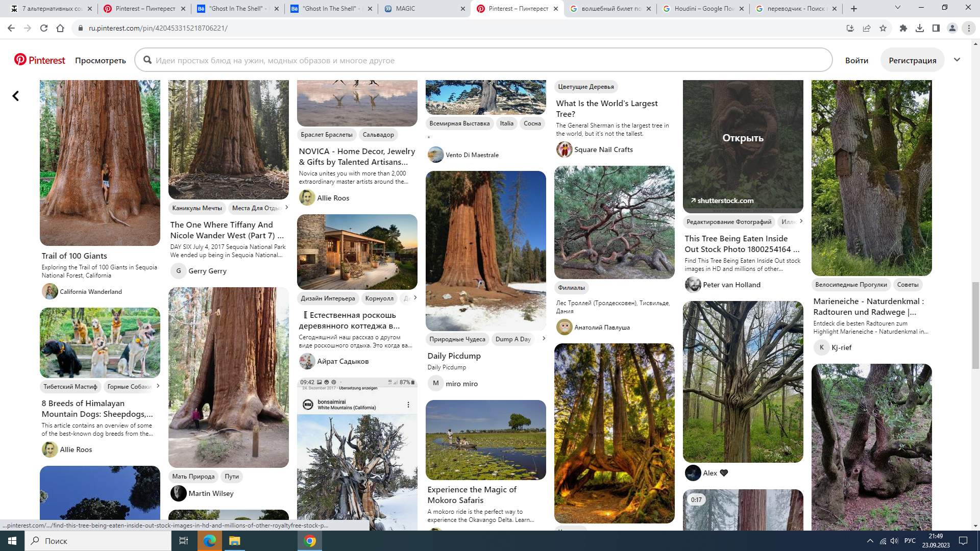The width and height of the screenshot is (980, 551).
Task: Bookmark this page with the star icon
Action: point(883,28)
